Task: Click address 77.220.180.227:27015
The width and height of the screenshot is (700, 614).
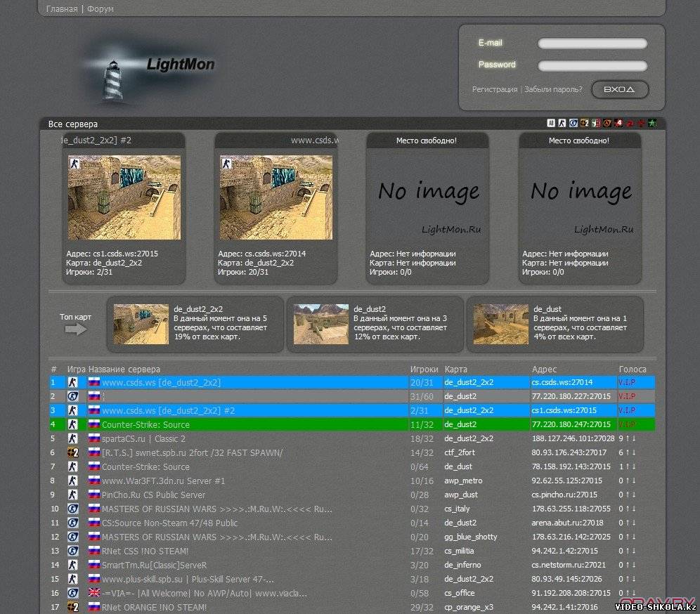Action: point(571,396)
